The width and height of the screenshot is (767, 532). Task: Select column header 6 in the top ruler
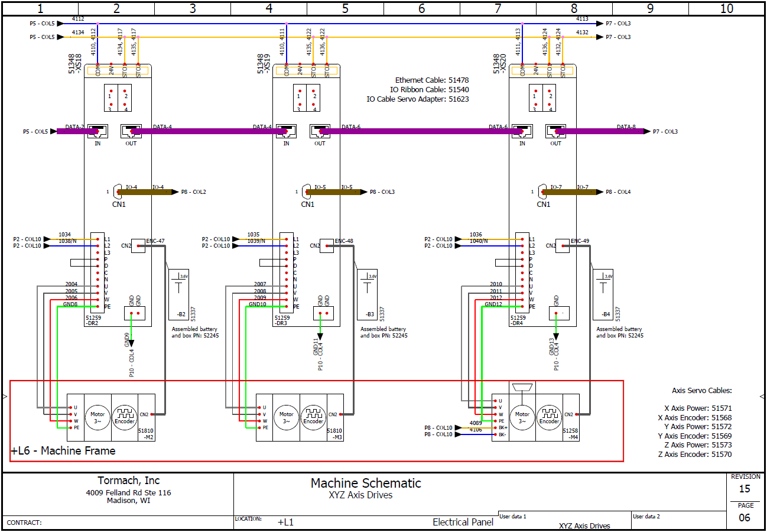point(421,8)
